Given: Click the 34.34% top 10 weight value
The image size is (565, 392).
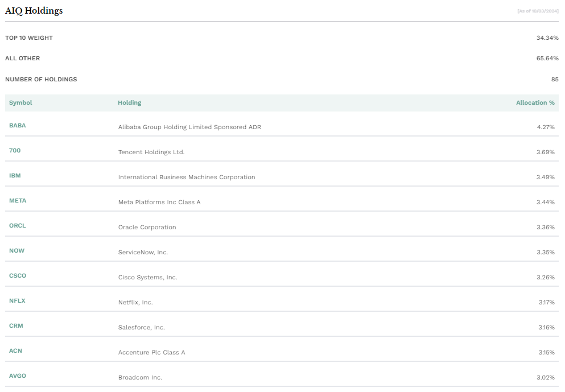Looking at the screenshot, I should pyautogui.click(x=547, y=38).
